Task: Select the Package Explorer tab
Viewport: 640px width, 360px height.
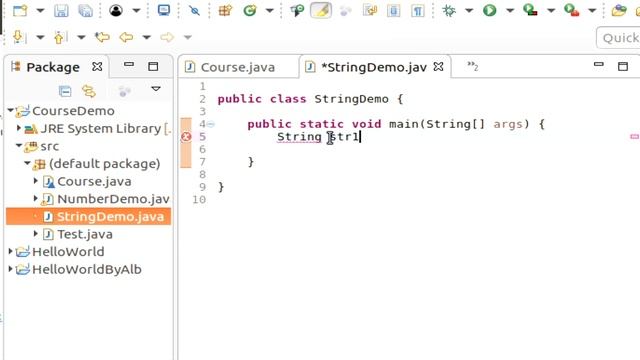Action: pos(53,67)
